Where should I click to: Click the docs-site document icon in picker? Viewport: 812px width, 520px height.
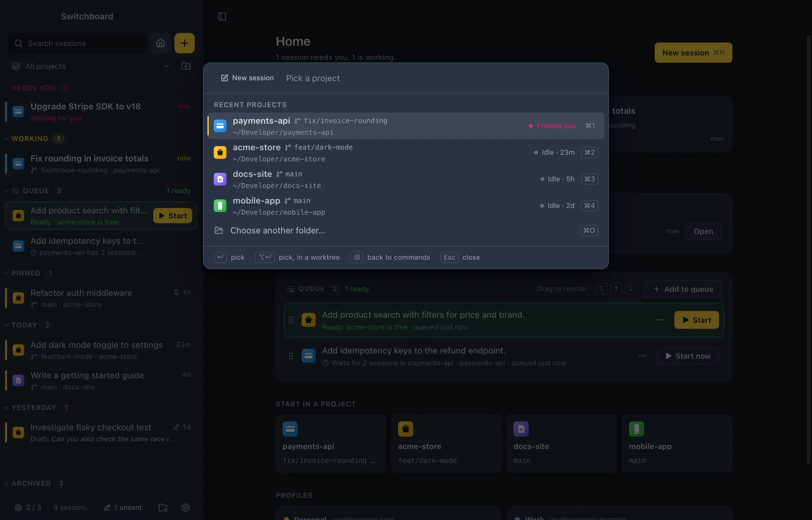coord(220,179)
